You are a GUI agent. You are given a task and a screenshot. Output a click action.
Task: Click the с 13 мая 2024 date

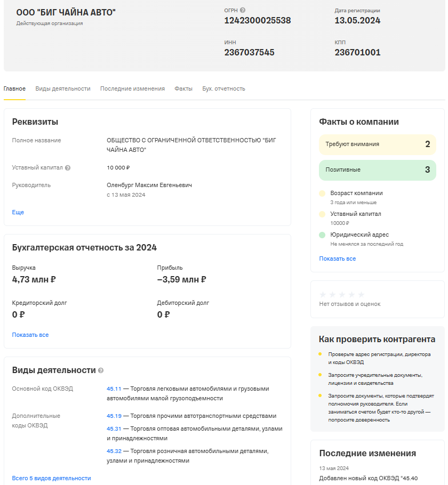126,195
